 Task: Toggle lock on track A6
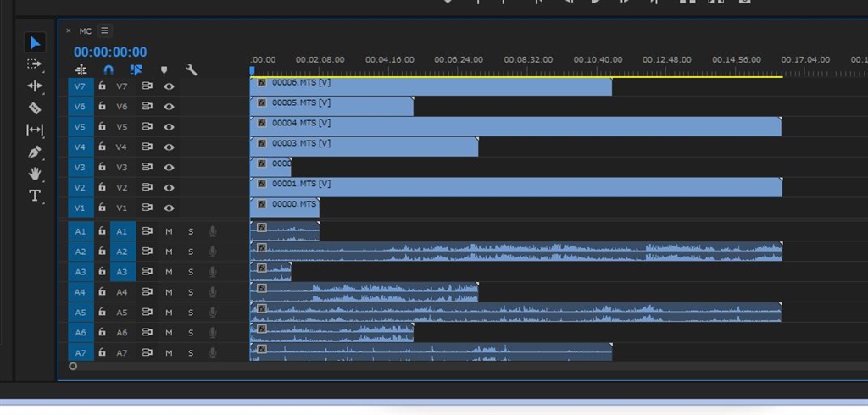point(102,332)
